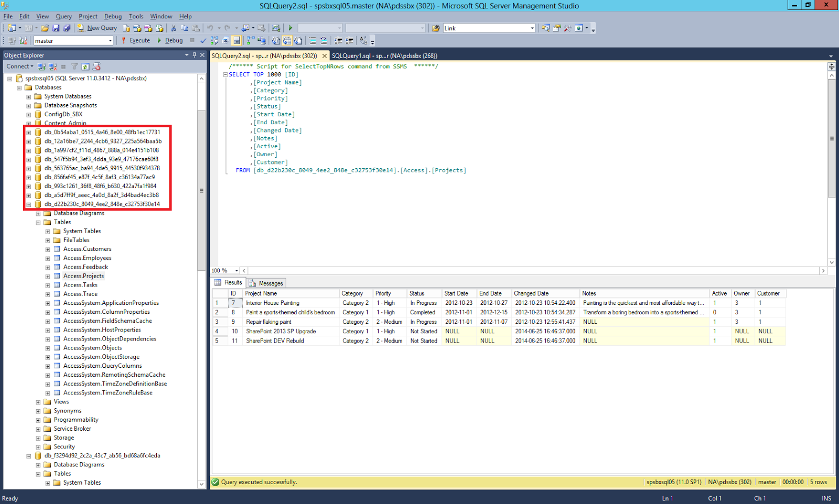Open a file with the Open File icon
The width and height of the screenshot is (839, 504).
point(45,28)
